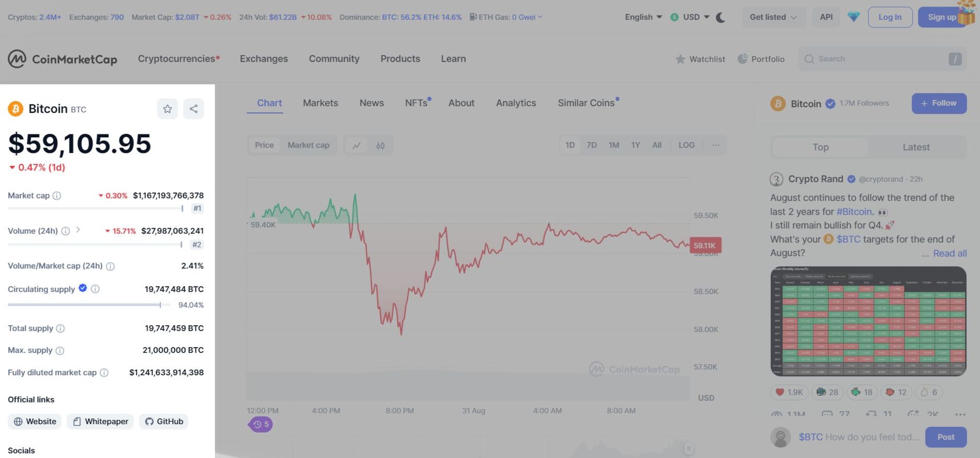The width and height of the screenshot is (980, 458).
Task: Switch to candlestick chart icon
Action: tap(380, 146)
